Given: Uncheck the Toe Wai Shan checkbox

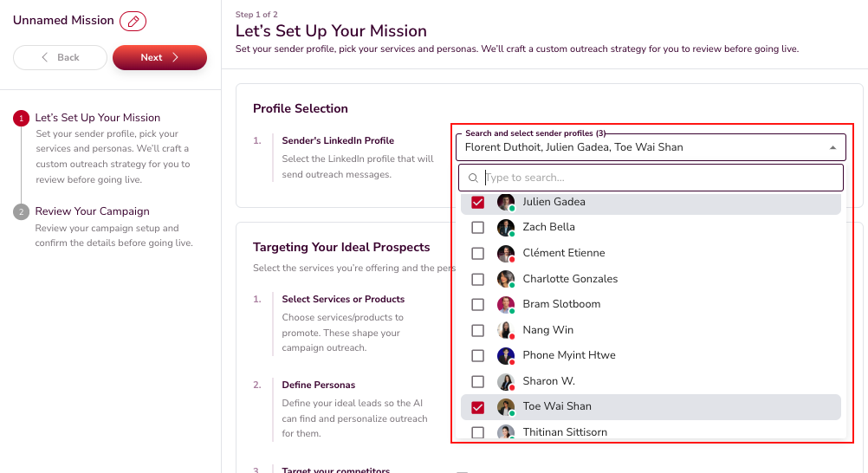Looking at the screenshot, I should [477, 407].
